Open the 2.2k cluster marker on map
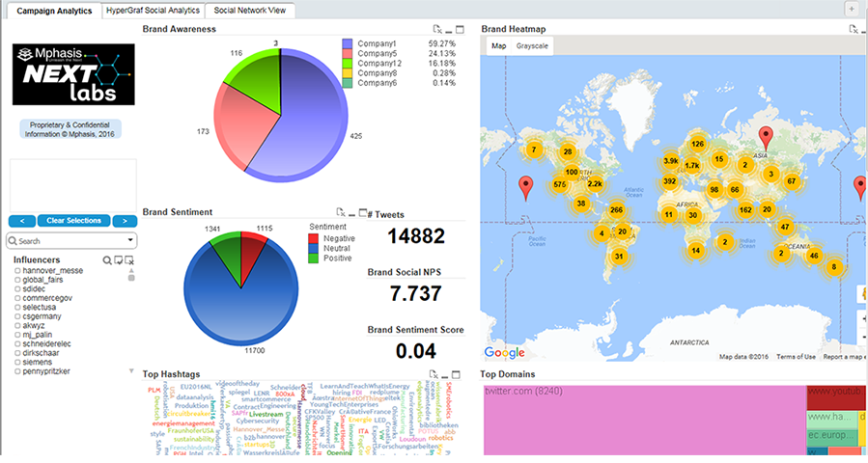868x463 pixels. tap(595, 184)
